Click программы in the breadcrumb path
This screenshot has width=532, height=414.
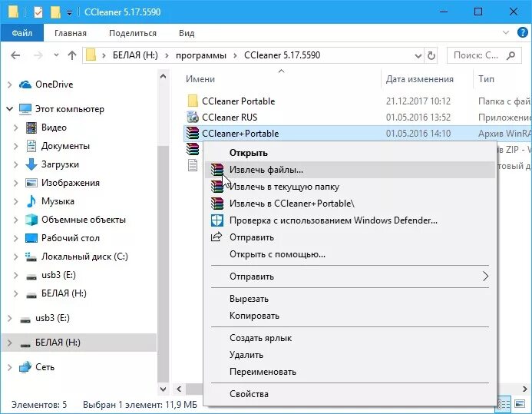coord(201,55)
